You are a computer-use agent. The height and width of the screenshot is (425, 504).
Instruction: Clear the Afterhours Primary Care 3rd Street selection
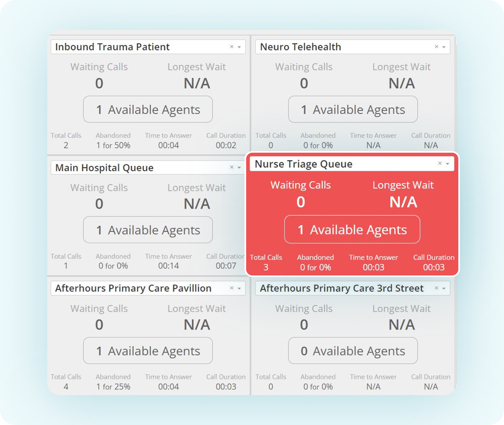point(437,288)
